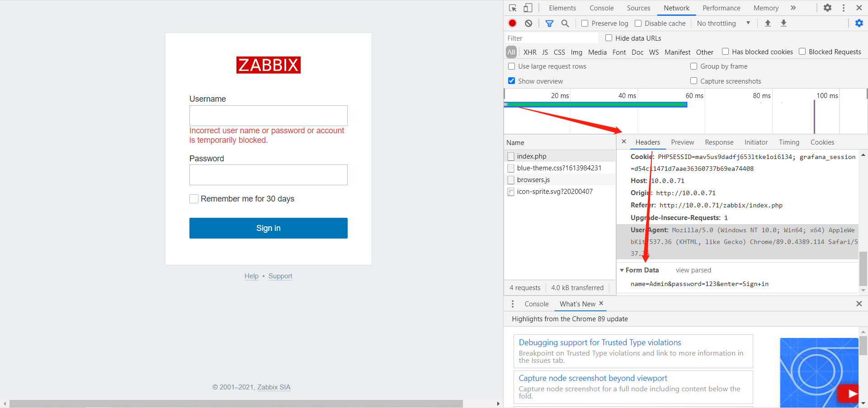Toggle the network filter funnel icon
This screenshot has height=408, width=868.
pos(549,23)
